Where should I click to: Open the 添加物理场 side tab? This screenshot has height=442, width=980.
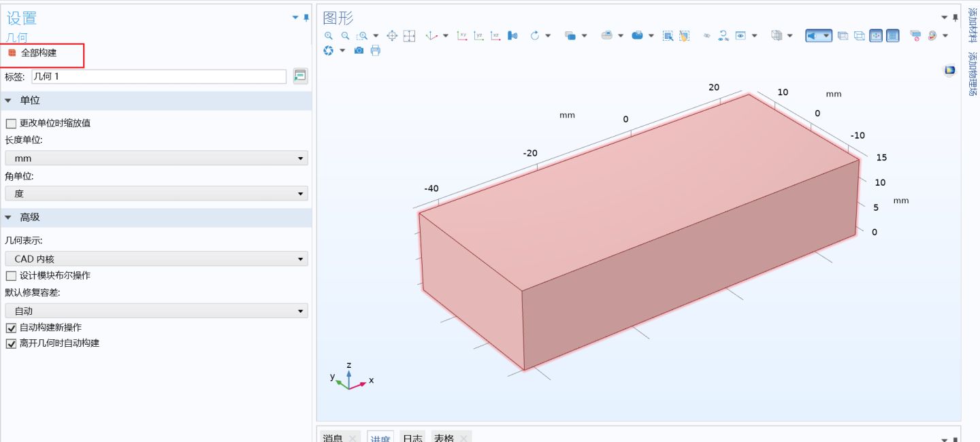[971, 74]
